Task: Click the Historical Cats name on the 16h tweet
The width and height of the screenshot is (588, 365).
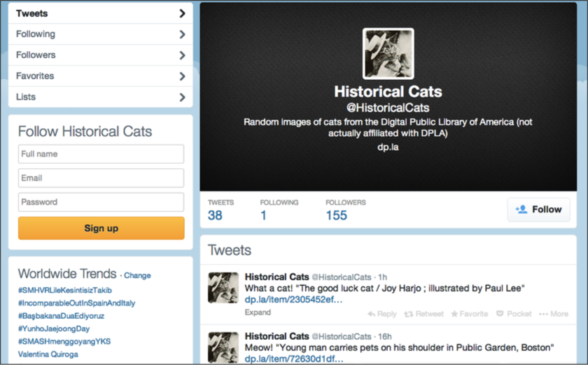Action: 276,336
